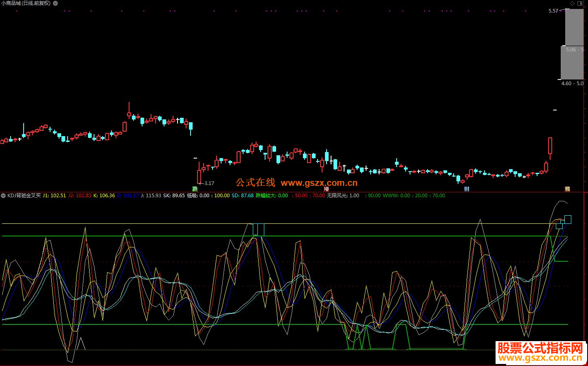
Task: Open the 增 event marker on the timeline
Action: (x=326, y=189)
